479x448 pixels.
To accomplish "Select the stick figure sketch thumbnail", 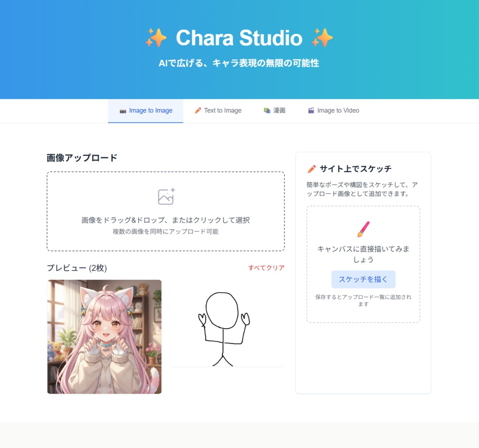I will click(x=227, y=323).
